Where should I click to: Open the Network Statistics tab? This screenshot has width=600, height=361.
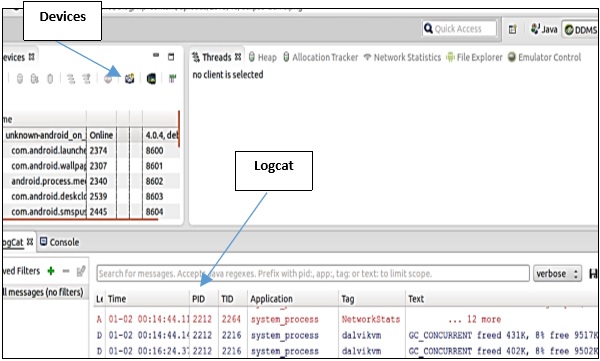pos(402,57)
